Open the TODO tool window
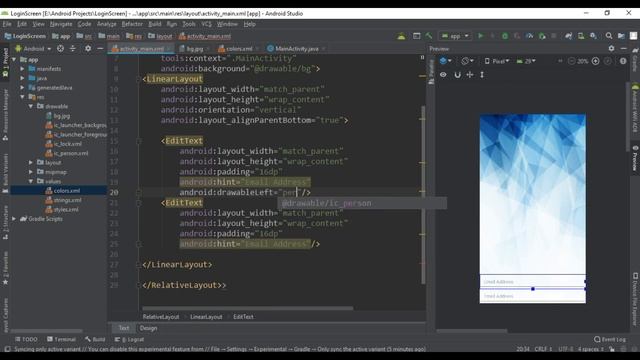Image resolution: width=640 pixels, height=360 pixels. point(26,339)
